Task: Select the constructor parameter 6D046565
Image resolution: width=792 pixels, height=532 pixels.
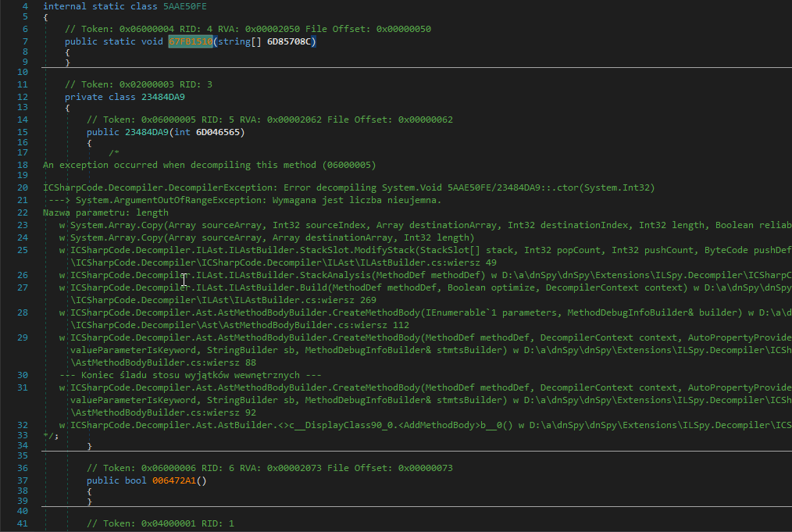Action: (219, 132)
